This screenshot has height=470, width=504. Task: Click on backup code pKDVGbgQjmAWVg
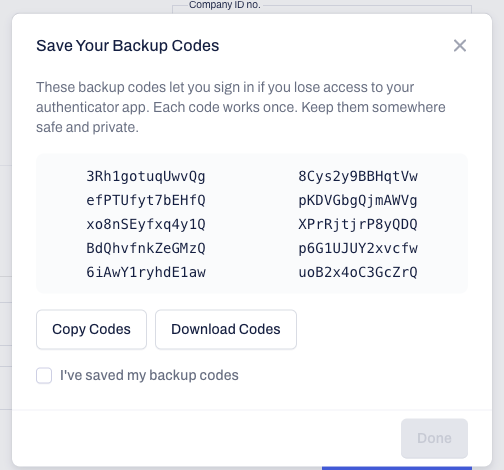pos(358,201)
